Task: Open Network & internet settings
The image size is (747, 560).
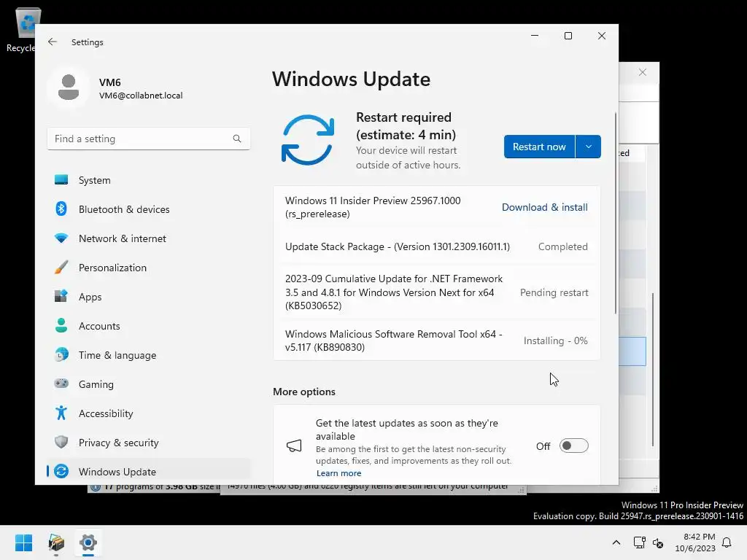Action: coord(123,238)
